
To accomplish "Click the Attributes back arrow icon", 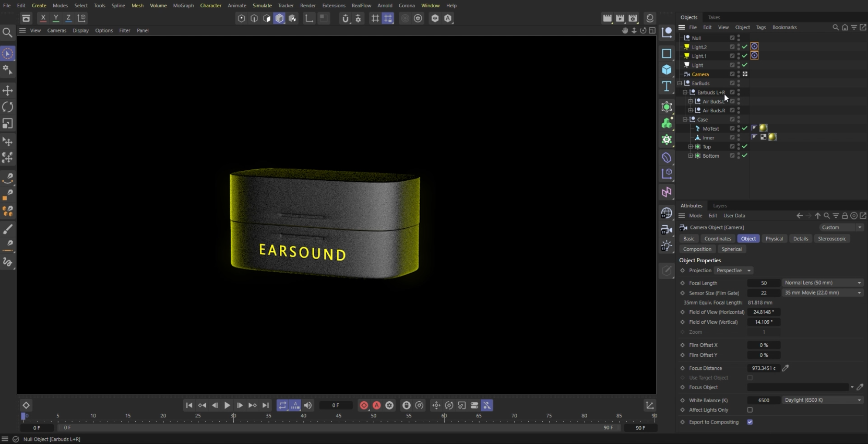I will click(x=800, y=216).
